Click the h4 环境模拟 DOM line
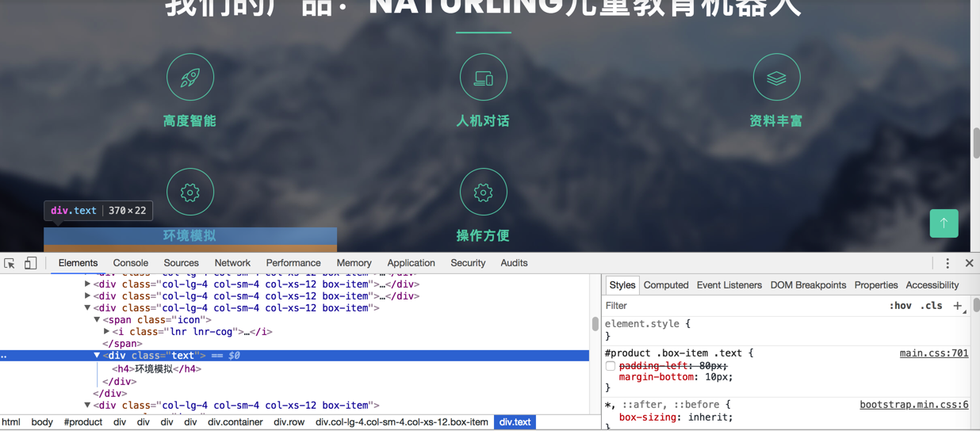 [x=157, y=369]
